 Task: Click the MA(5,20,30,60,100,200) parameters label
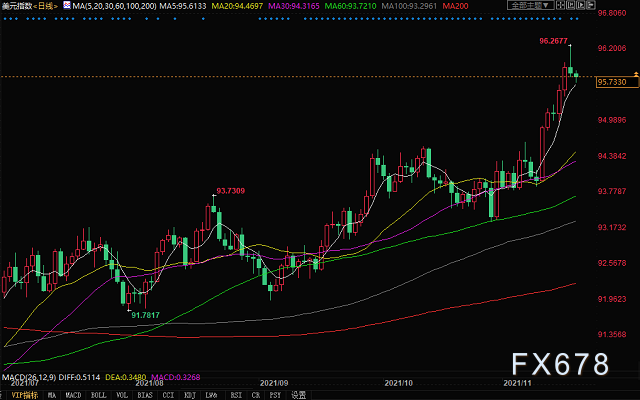click(114, 6)
